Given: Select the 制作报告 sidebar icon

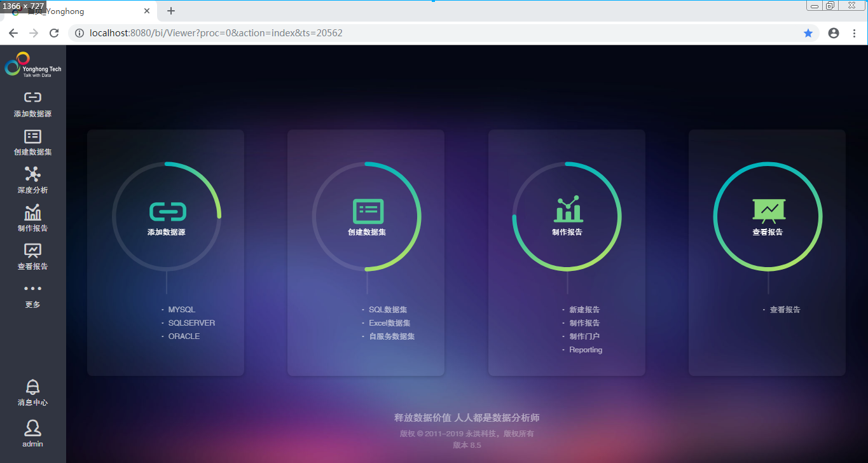Looking at the screenshot, I should pyautogui.click(x=32, y=211).
